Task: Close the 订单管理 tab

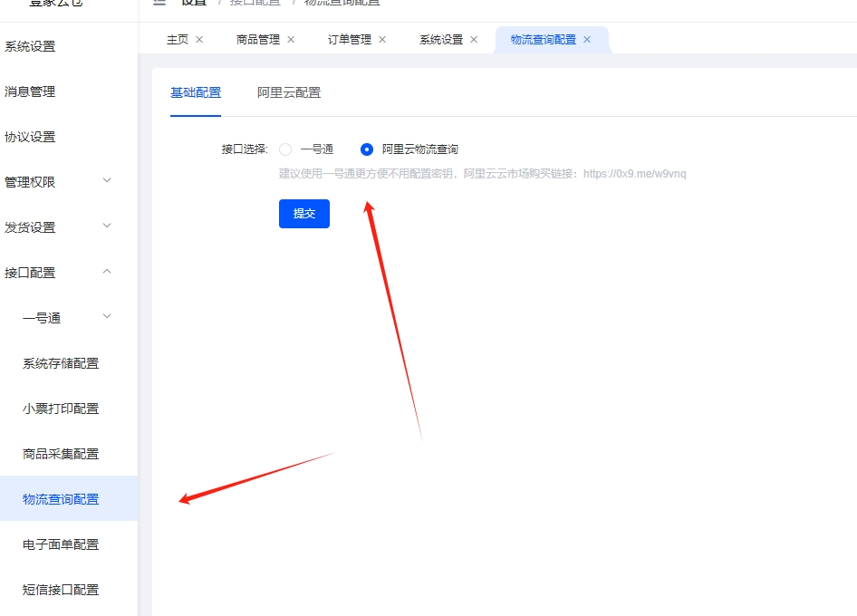Action: 382,39
